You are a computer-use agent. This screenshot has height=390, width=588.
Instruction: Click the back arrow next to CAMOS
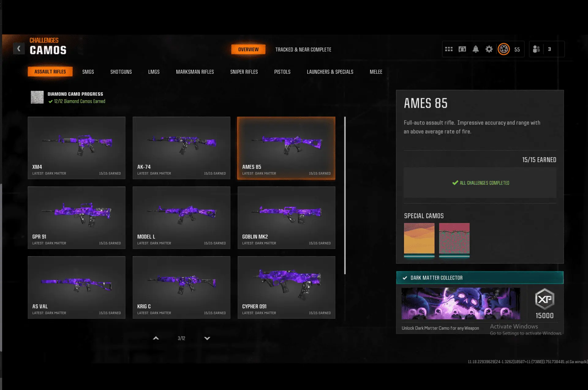19,49
